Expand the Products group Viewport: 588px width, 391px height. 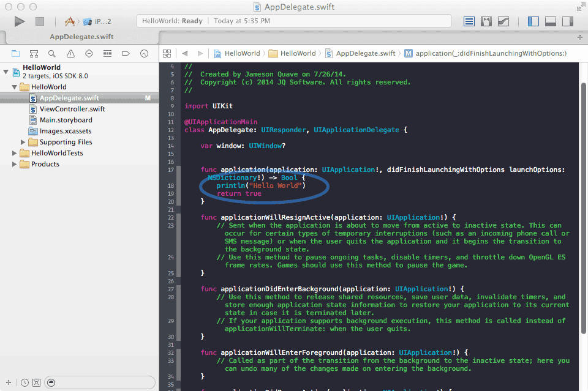(14, 164)
